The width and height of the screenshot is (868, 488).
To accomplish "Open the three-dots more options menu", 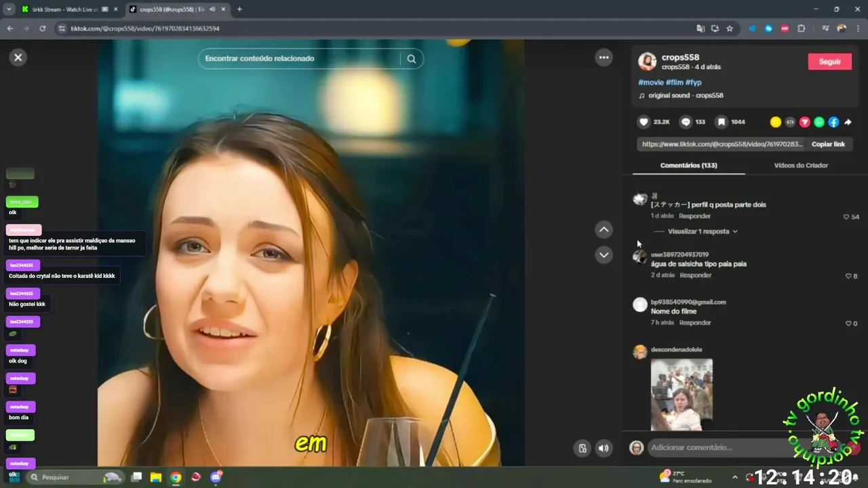I will 604,58.
